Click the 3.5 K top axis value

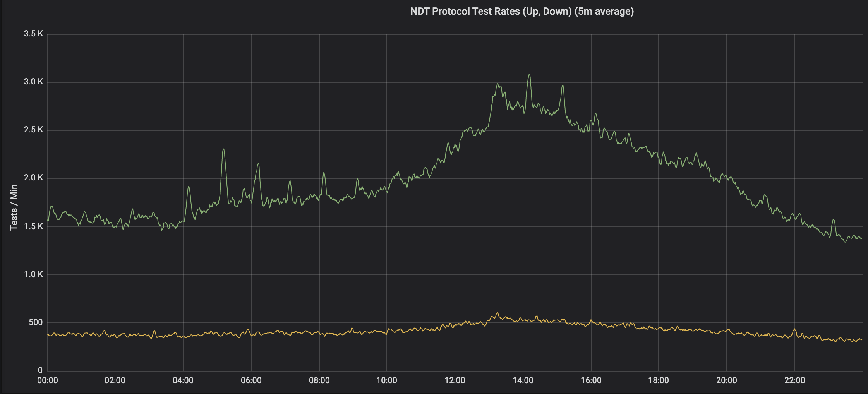pyautogui.click(x=33, y=34)
